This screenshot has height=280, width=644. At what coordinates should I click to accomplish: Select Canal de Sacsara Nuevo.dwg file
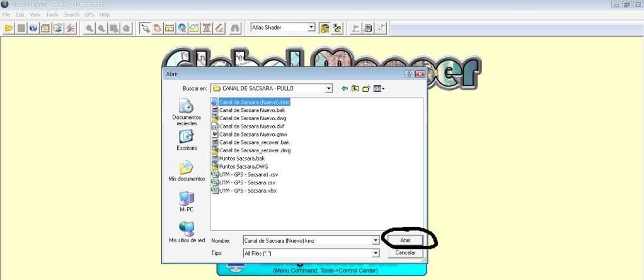pyautogui.click(x=249, y=118)
